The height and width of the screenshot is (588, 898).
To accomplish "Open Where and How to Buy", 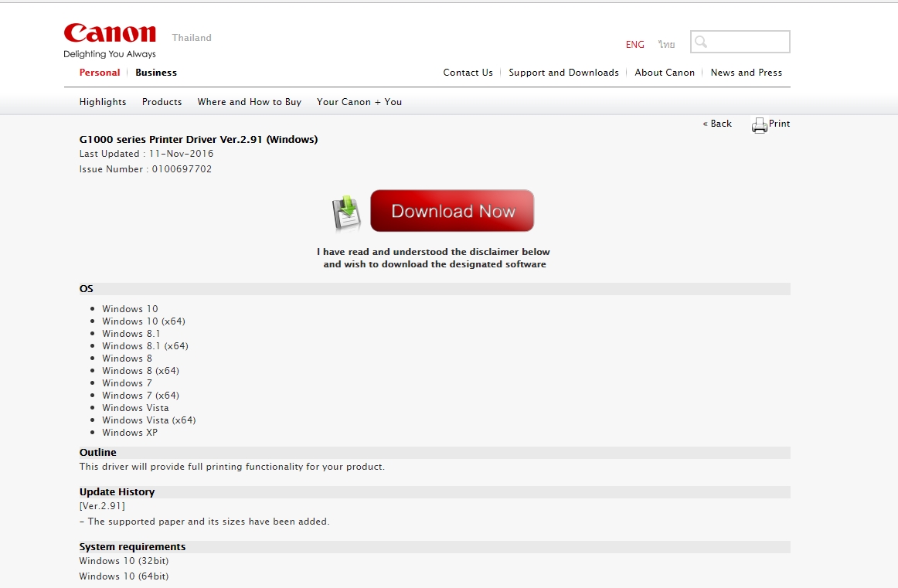I will tap(249, 102).
